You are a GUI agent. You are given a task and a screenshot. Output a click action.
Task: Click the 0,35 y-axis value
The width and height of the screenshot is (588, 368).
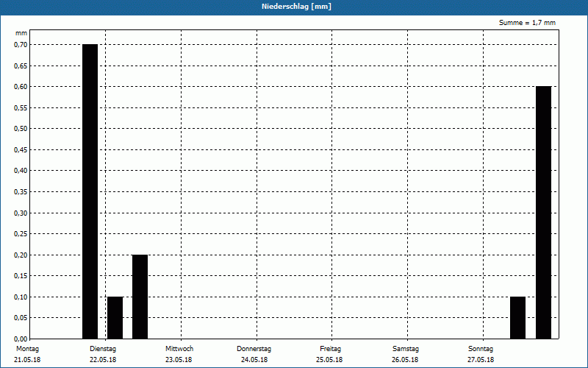pos(21,192)
